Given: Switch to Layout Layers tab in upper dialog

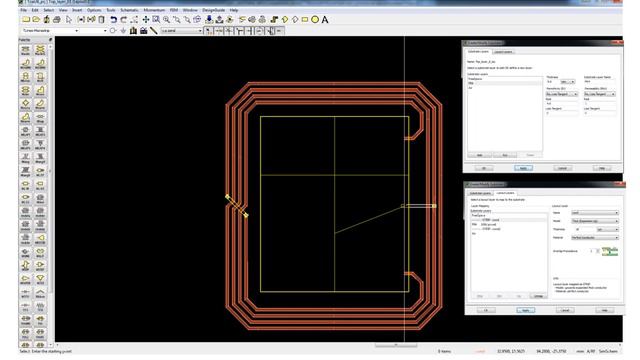Looking at the screenshot, I should point(503,52).
